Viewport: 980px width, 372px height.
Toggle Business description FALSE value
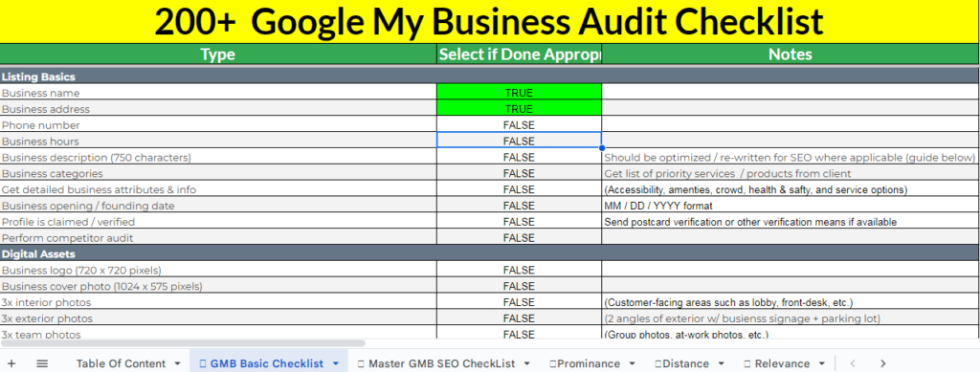pyautogui.click(x=519, y=157)
